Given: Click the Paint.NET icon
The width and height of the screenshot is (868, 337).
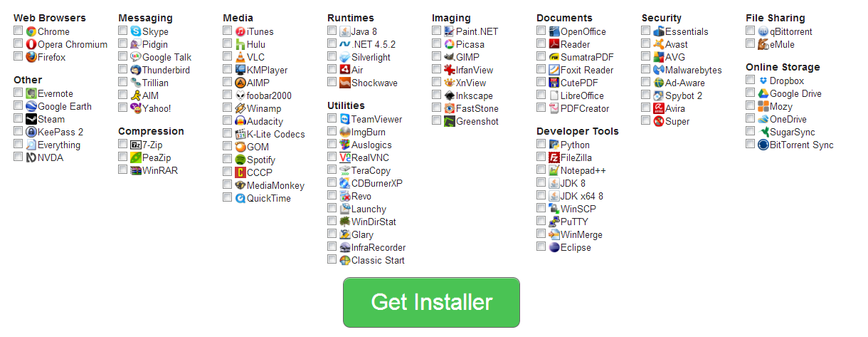Looking at the screenshot, I should click(450, 31).
